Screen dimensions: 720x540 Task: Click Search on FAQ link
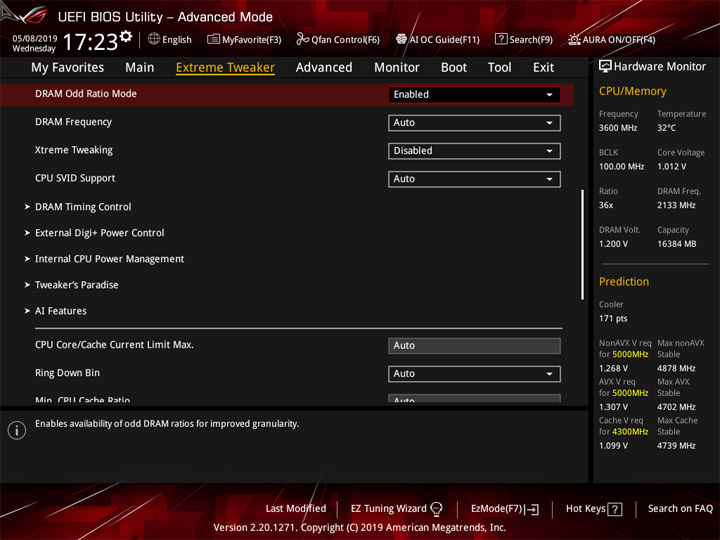pos(680,508)
